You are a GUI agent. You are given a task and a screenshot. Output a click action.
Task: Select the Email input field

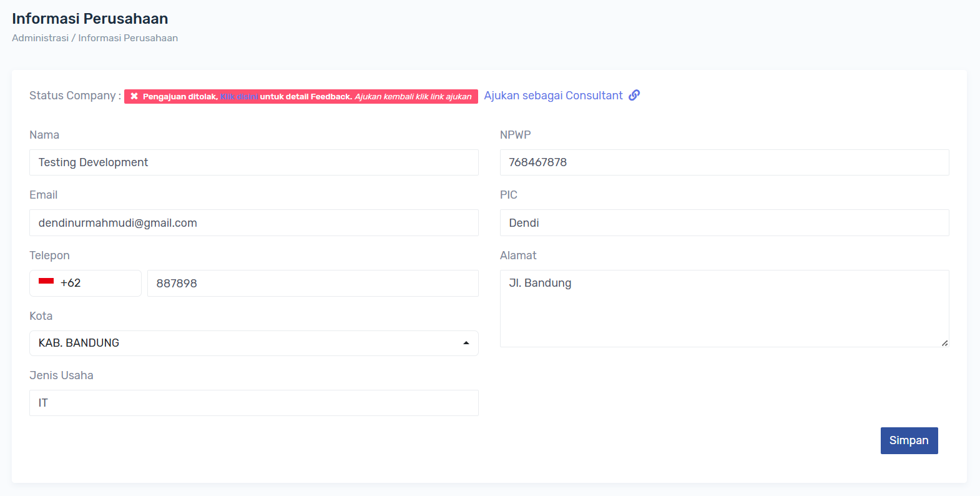[253, 223]
